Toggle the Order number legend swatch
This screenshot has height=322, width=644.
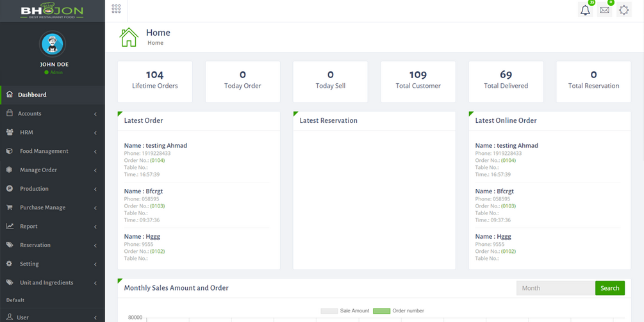tap(381, 311)
